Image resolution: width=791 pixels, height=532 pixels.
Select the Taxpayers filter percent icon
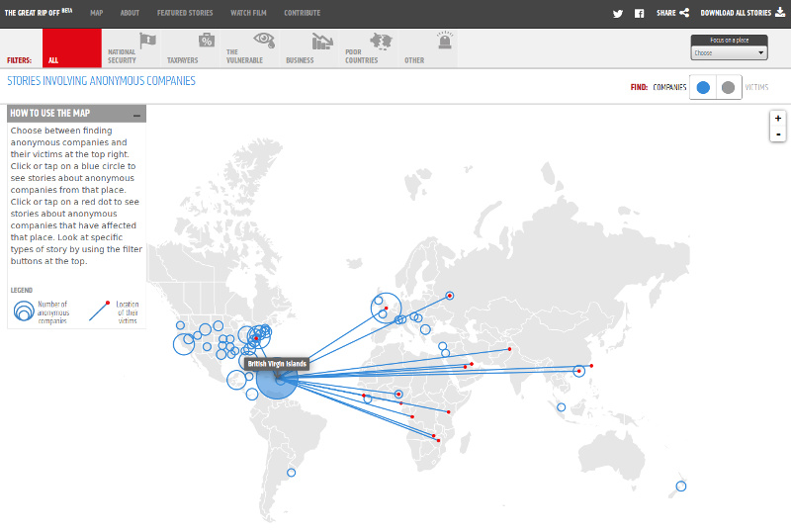tap(206, 40)
